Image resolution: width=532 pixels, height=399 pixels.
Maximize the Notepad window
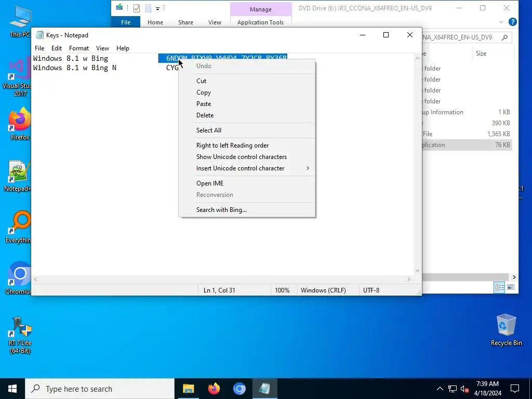tap(386, 35)
